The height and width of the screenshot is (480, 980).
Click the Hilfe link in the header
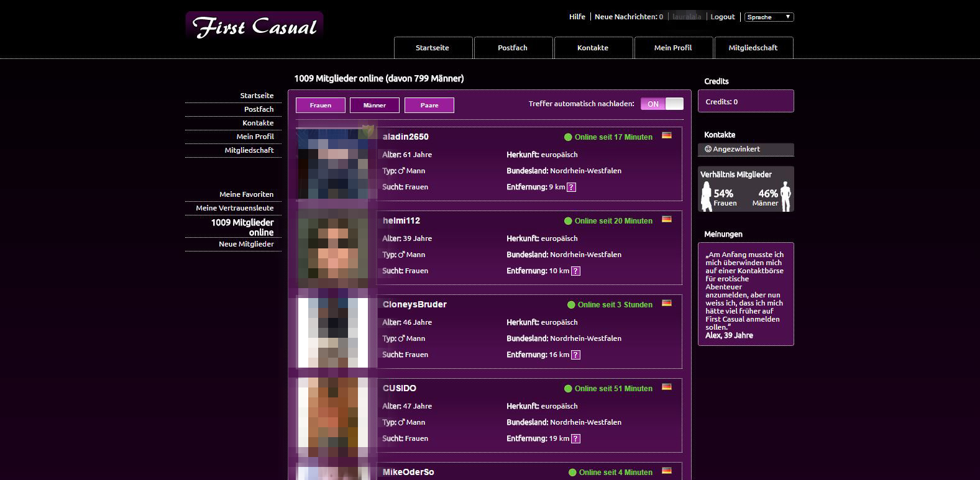pos(577,17)
